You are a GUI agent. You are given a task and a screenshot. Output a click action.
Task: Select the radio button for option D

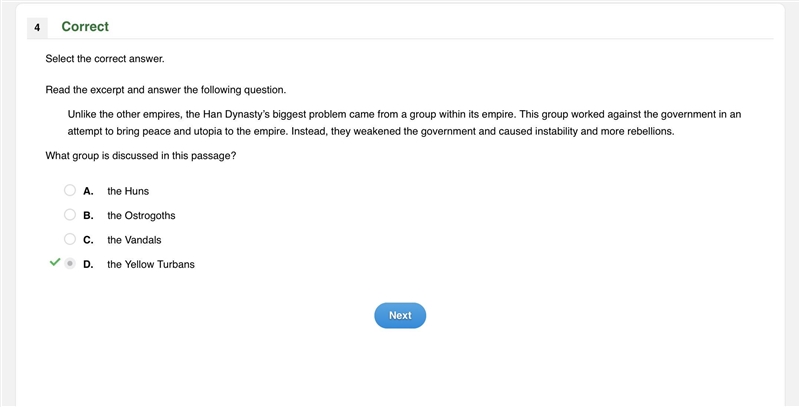coord(70,264)
